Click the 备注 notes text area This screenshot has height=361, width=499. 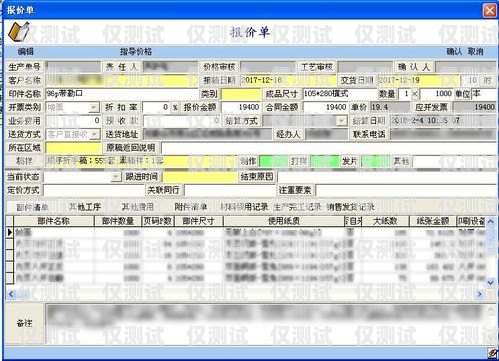(x=266, y=323)
